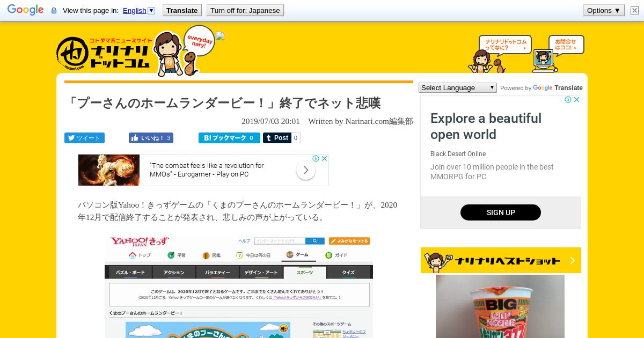Click the Tumblr post count box

[x=296, y=138]
